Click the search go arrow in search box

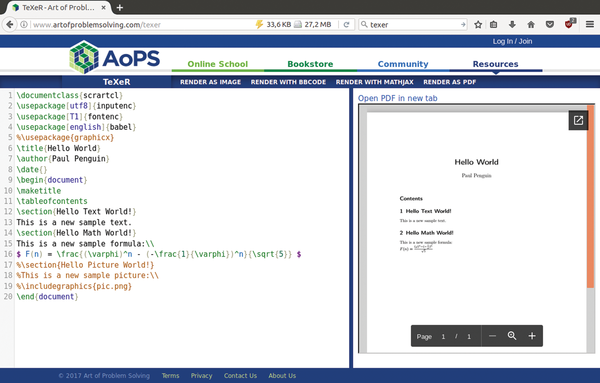(x=463, y=24)
